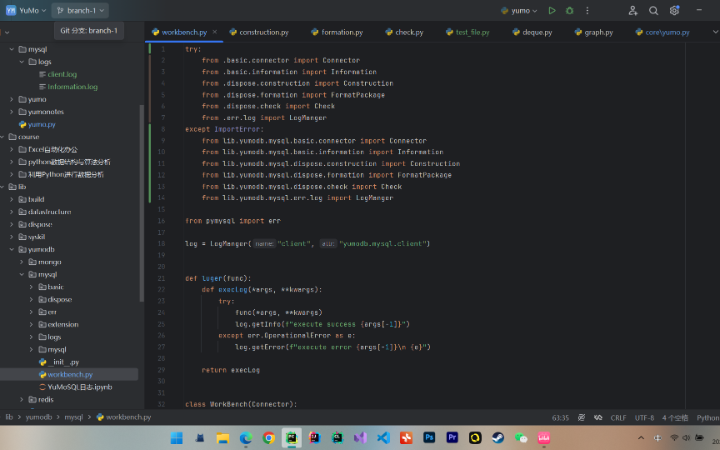Place the cursor on the 'class WorkBench(Connector):' line
This screenshot has height=450, width=720.
[241, 404]
